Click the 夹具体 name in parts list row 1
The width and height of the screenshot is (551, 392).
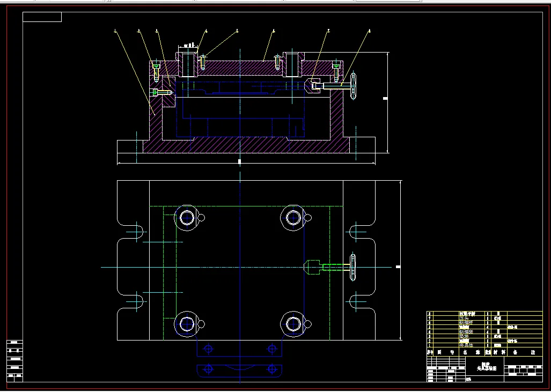coord(467,346)
